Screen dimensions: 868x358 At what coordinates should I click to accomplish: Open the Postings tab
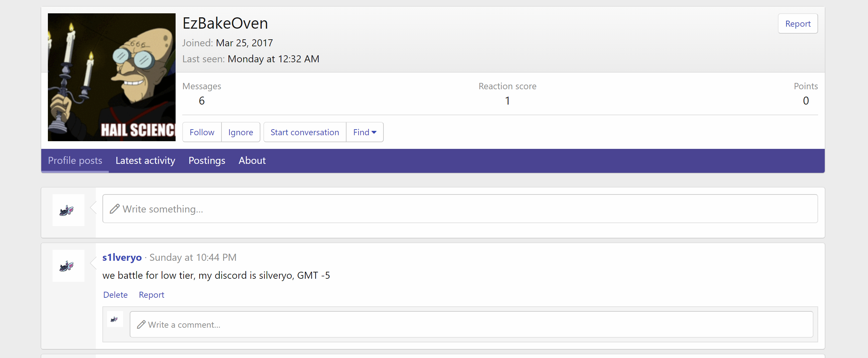[207, 160]
